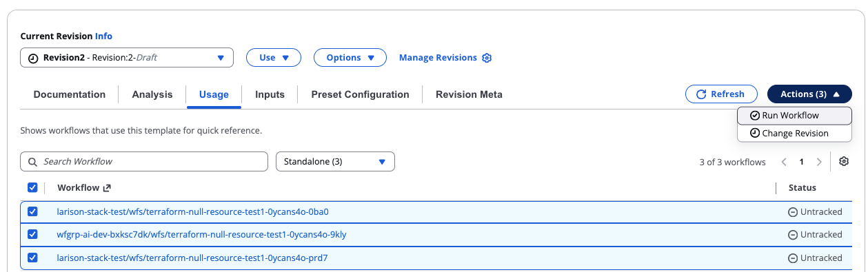Click the Workflow column header text

pyautogui.click(x=79, y=188)
